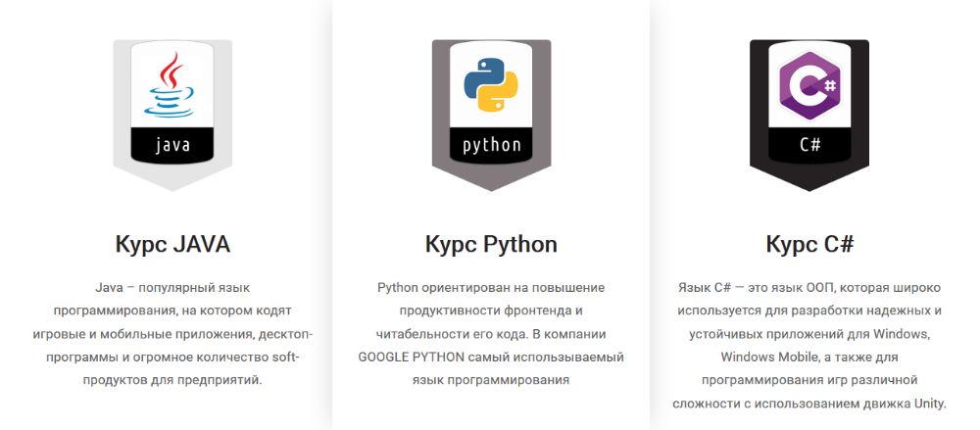The height and width of the screenshot is (430, 980).
Task: Open the Курс JAVA heading
Action: pyautogui.click(x=173, y=244)
